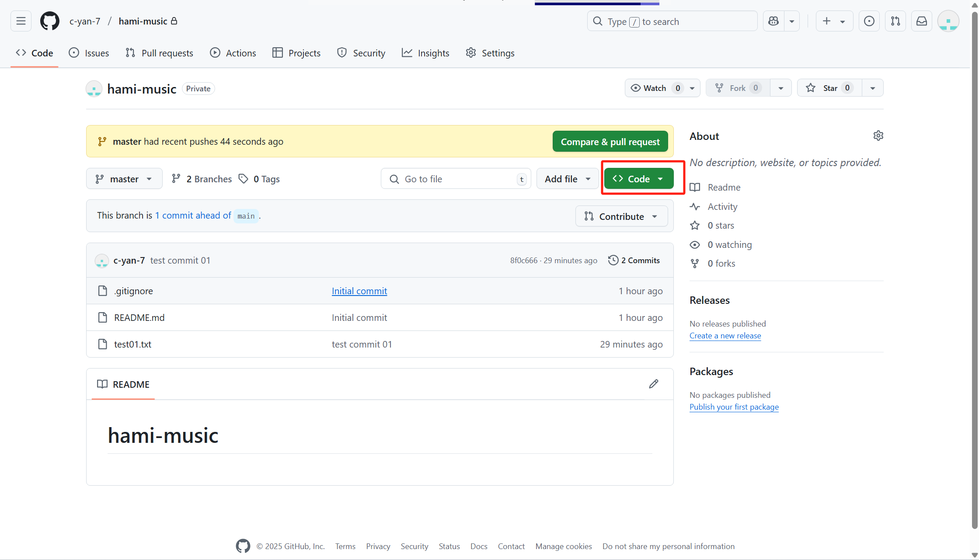Open the master branch selector
The image size is (979, 560).
click(124, 178)
